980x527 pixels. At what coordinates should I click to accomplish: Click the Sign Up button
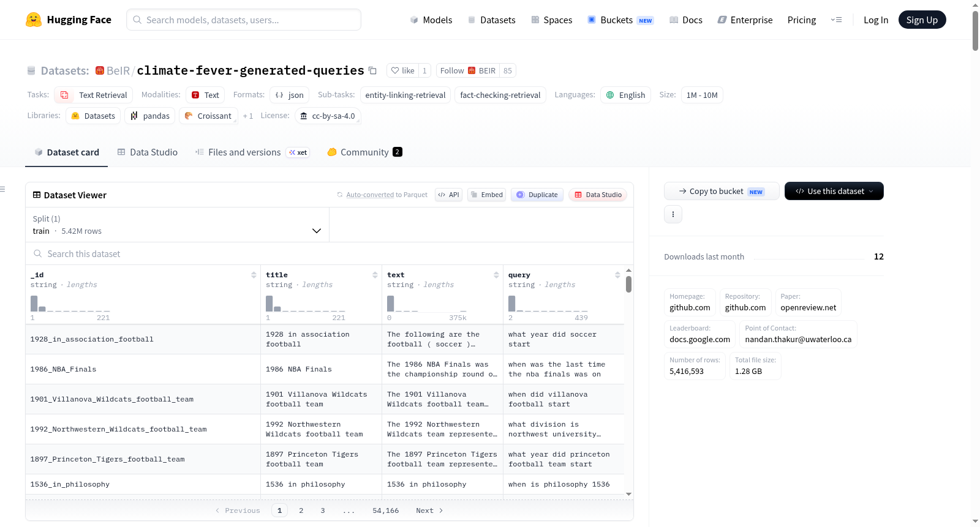pos(922,20)
